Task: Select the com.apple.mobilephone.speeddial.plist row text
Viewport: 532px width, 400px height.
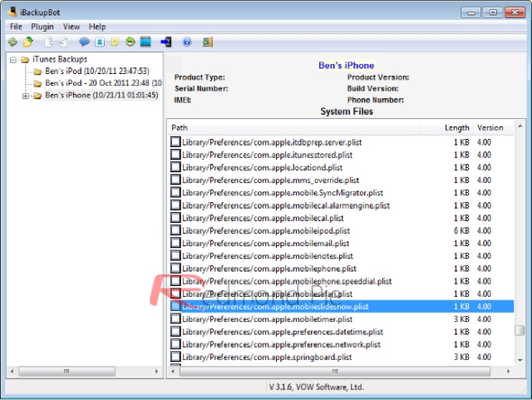Action: pos(287,281)
